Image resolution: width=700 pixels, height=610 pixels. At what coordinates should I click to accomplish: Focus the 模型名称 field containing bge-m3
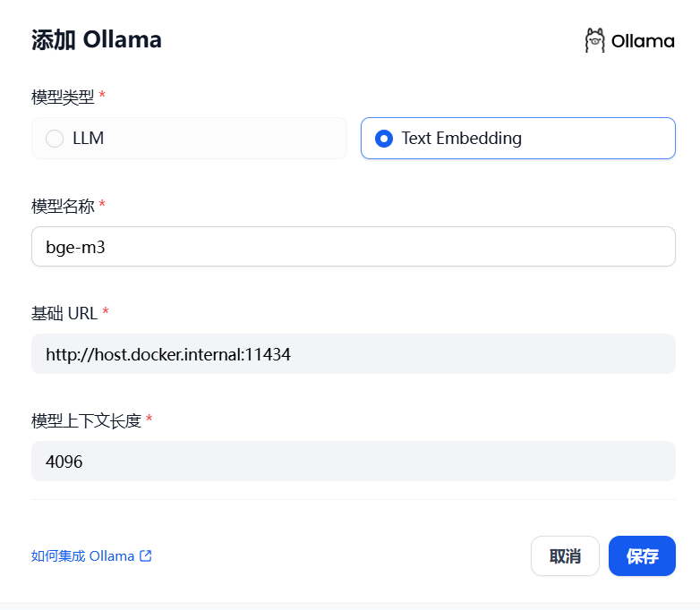pyautogui.click(x=353, y=246)
